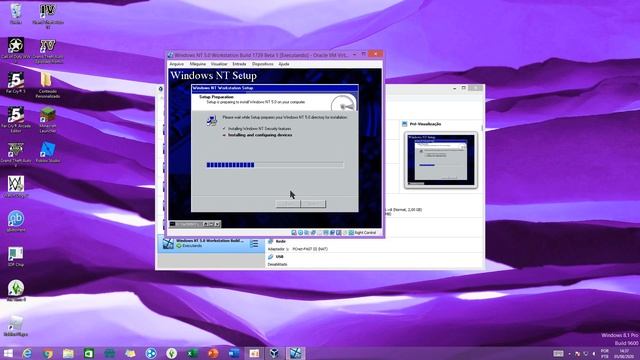Screen dimensions: 640x360
Task: Collapse the Pré-Visualização section header
Action: (425, 124)
